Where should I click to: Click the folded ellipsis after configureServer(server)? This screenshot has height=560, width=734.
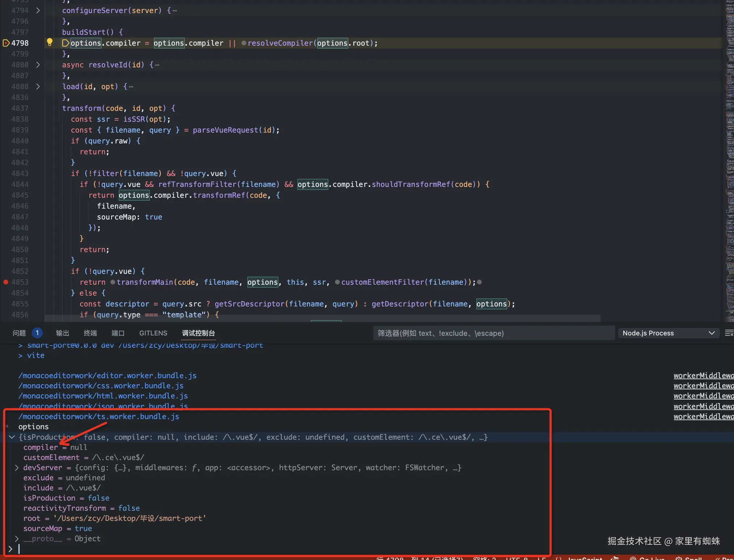click(x=175, y=11)
